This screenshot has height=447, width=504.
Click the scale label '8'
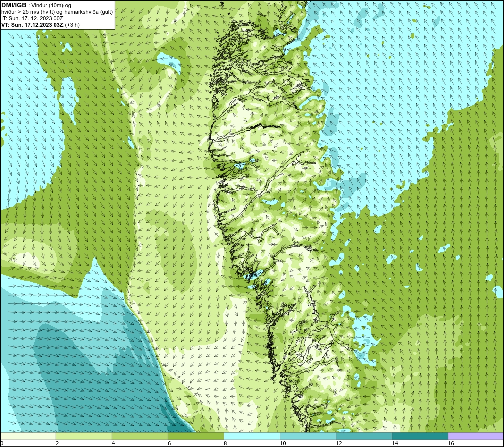225,444
